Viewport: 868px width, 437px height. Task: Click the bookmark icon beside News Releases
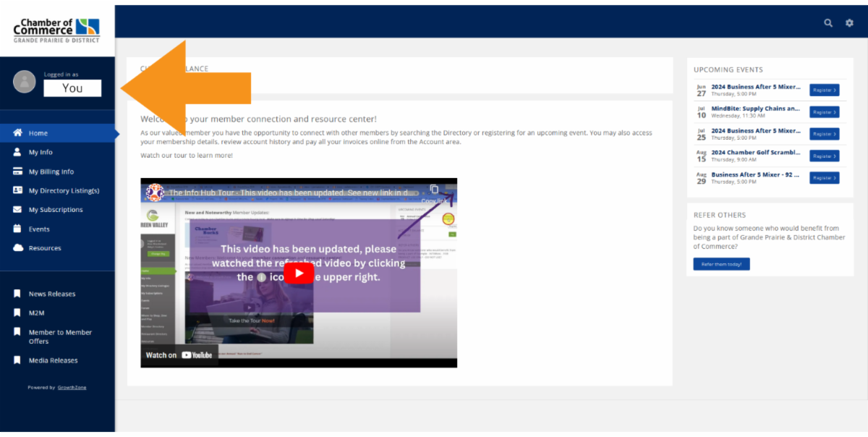17,294
